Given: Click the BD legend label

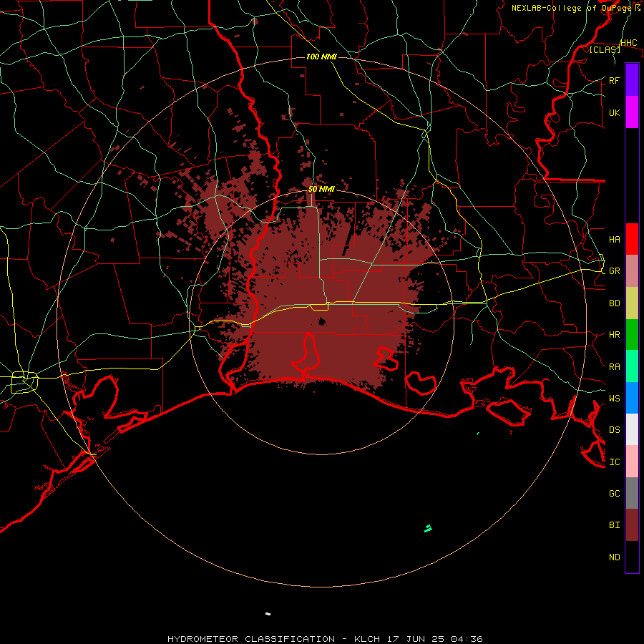Looking at the screenshot, I should click(x=614, y=303).
